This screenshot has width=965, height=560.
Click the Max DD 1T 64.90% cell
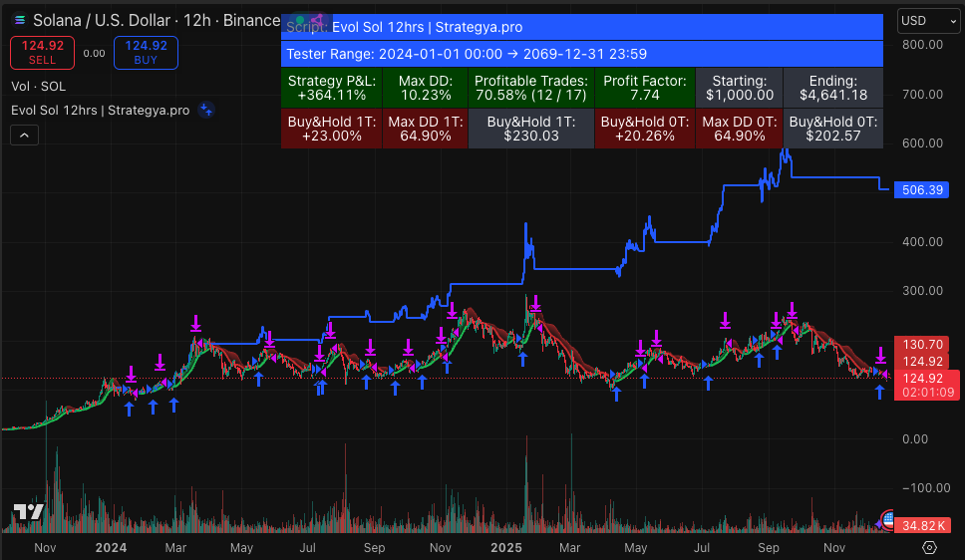[426, 129]
